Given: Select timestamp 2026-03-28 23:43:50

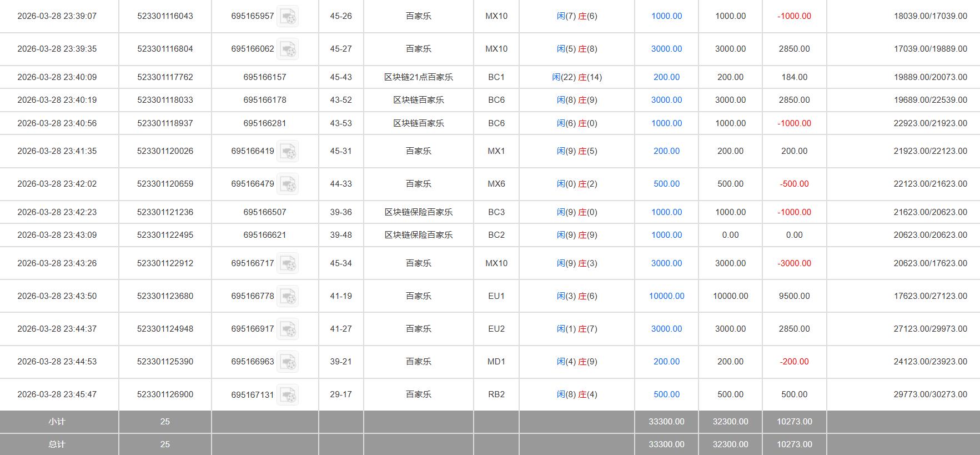Looking at the screenshot, I should [x=57, y=296].
